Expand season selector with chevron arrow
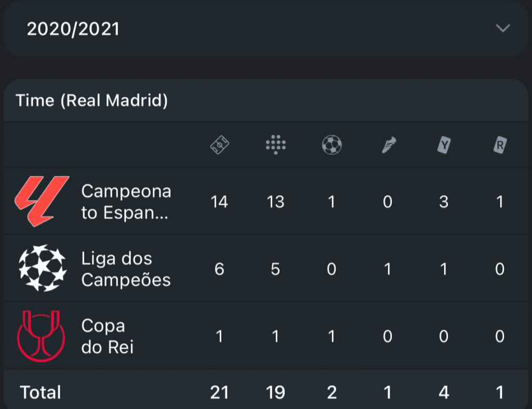The image size is (532, 409). click(x=502, y=29)
